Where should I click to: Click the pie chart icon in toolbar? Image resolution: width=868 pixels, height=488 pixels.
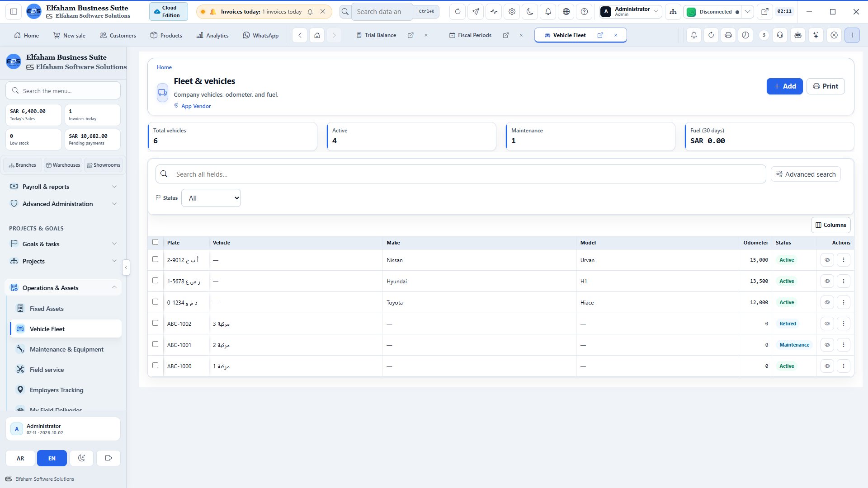pos(745,35)
